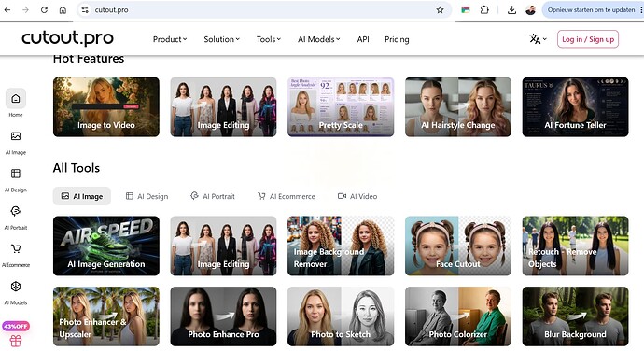Viewport: 644px width, 351px height.
Task: Open the Image Background Remover tool
Action: [341, 246]
